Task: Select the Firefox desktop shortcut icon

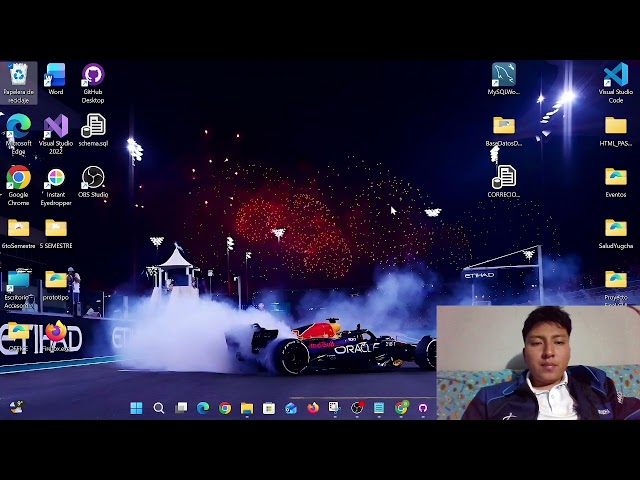Action: click(56, 336)
